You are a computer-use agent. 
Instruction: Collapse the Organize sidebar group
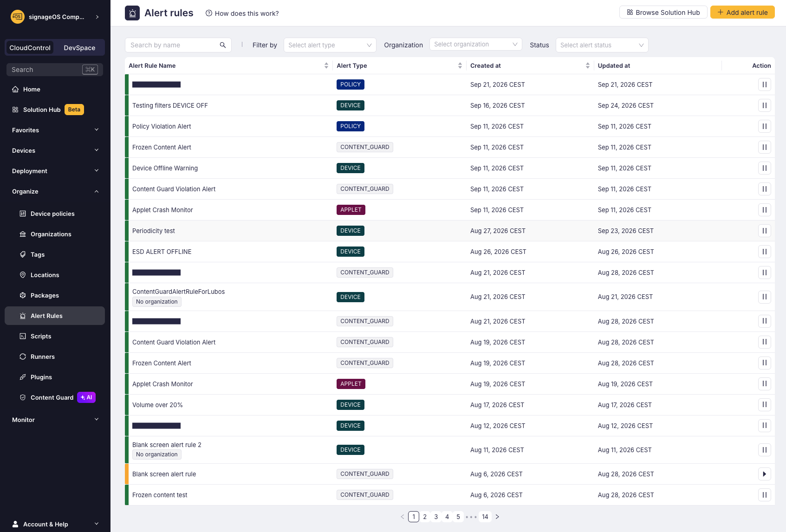click(55, 191)
